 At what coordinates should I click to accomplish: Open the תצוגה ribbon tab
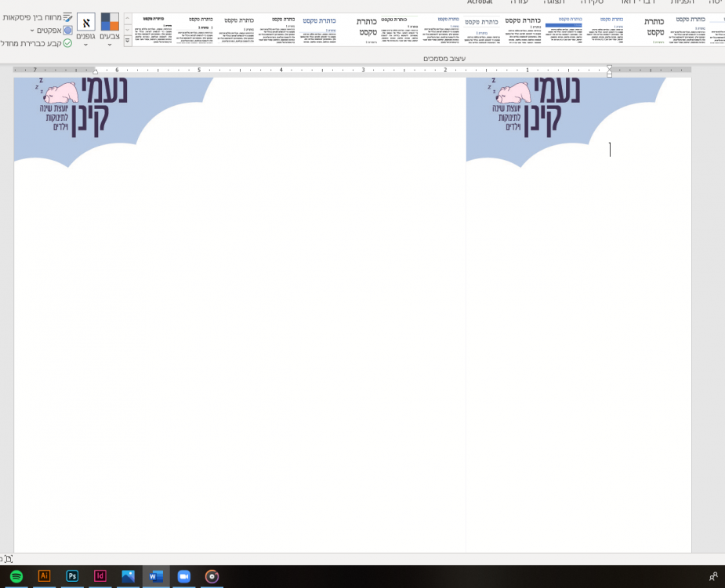pyautogui.click(x=554, y=2)
